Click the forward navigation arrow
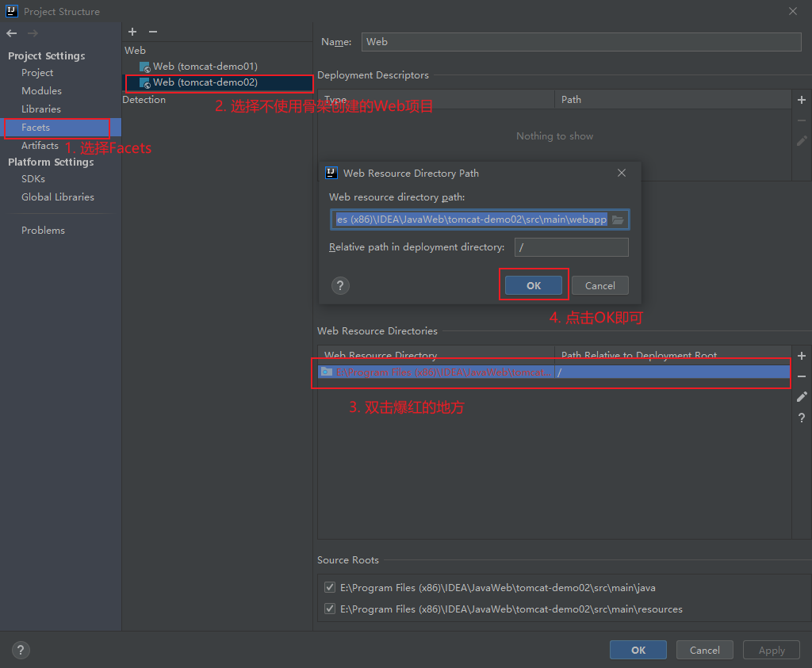 pos(33,33)
